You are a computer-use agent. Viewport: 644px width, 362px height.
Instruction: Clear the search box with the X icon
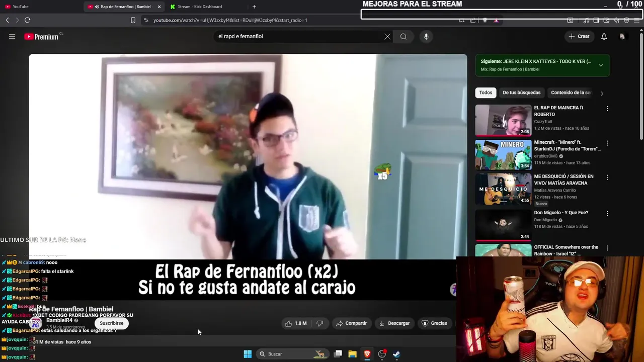click(387, 36)
